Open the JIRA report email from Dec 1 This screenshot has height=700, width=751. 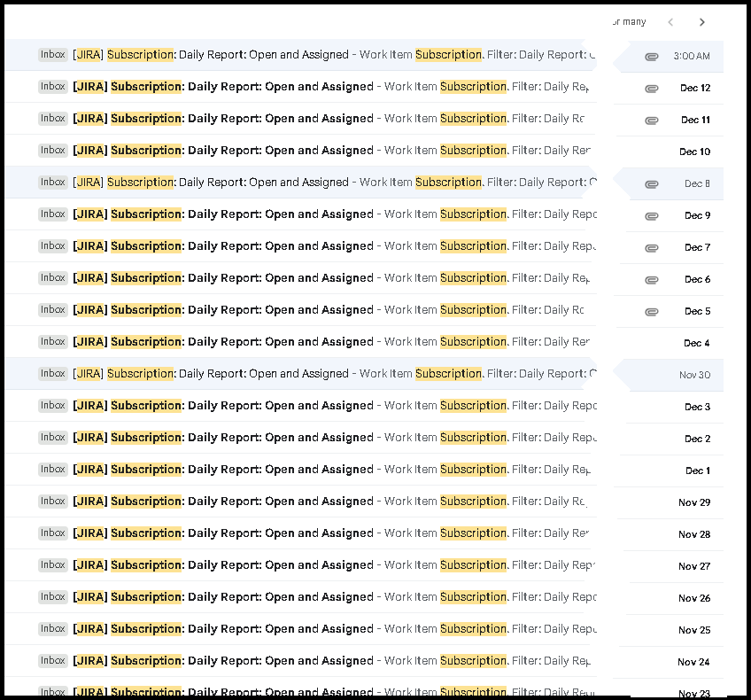coord(364,469)
